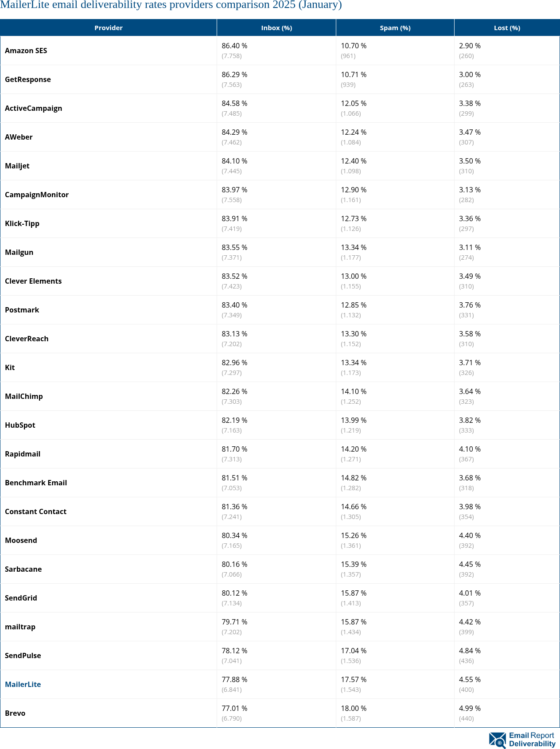Click the page title heading
The image size is (560, 749).
171,5
